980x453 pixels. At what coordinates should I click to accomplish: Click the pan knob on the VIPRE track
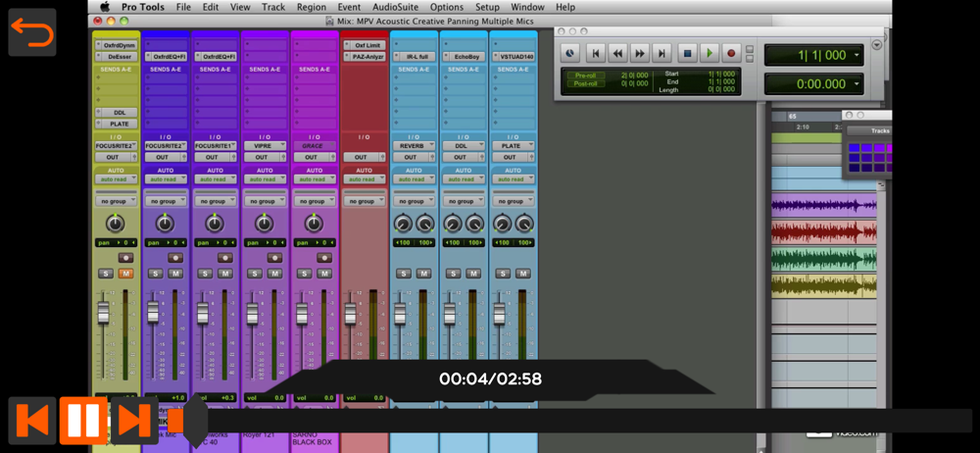264,224
